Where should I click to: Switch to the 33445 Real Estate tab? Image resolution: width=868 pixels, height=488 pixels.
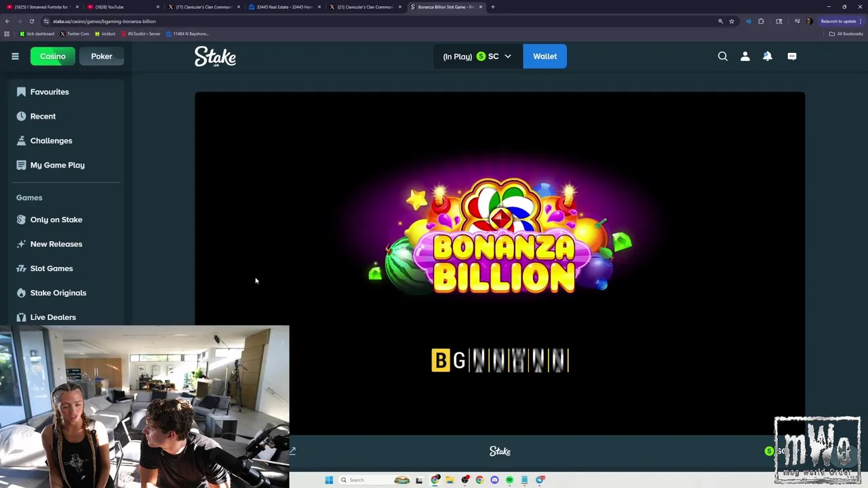[283, 7]
